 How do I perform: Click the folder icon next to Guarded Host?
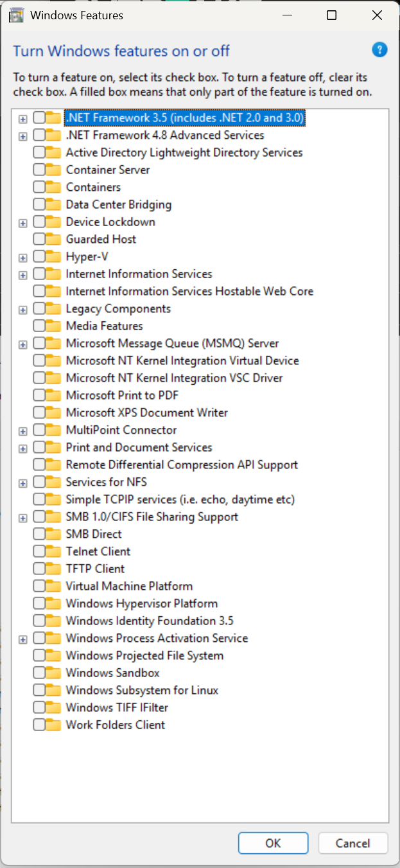53,240
